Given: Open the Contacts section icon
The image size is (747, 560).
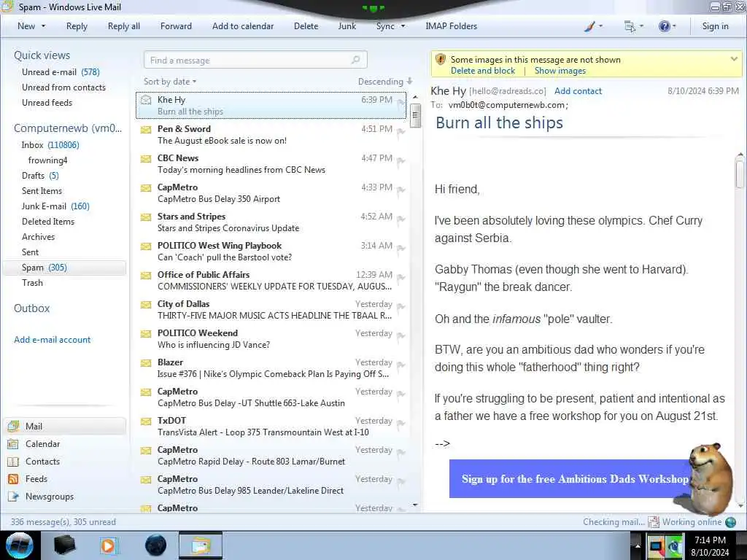Looking at the screenshot, I should (x=13, y=462).
